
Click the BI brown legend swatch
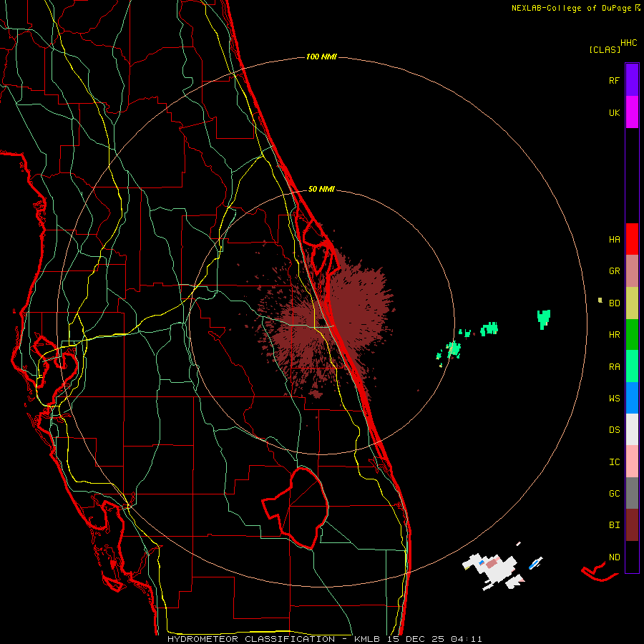pyautogui.click(x=632, y=525)
